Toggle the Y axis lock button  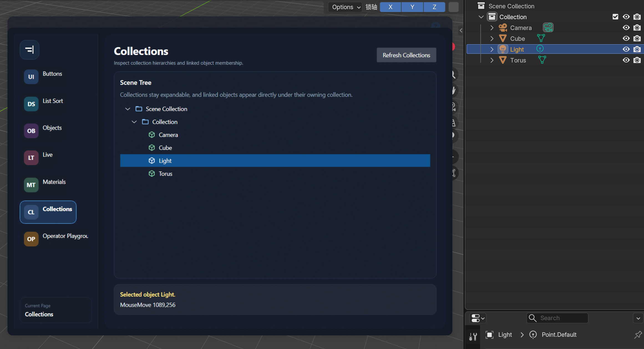point(412,7)
